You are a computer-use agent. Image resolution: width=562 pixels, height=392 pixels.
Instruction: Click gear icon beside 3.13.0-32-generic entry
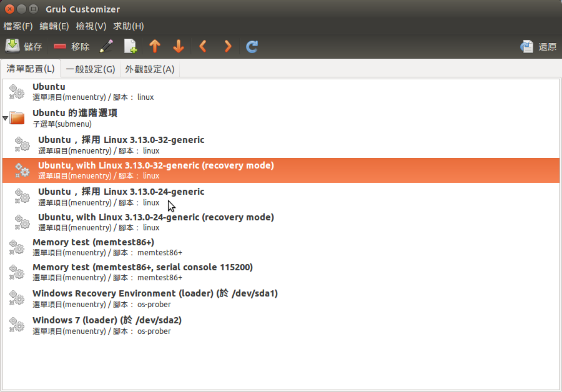(x=22, y=145)
